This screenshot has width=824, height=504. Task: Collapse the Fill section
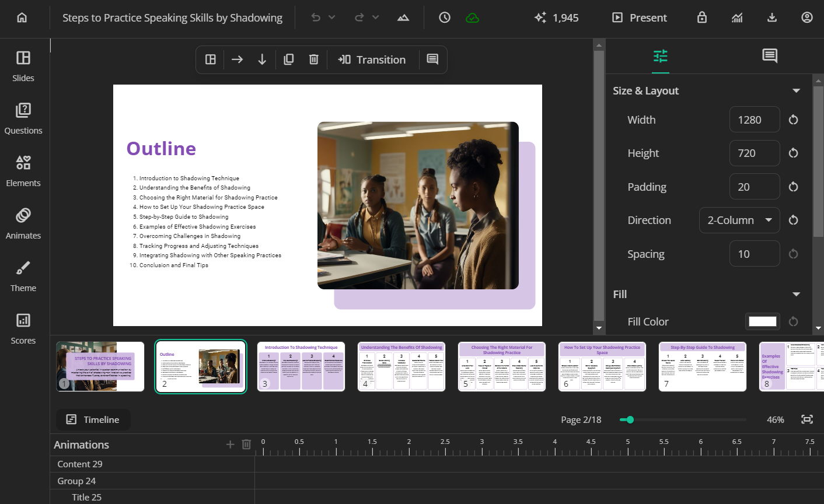pyautogui.click(x=796, y=294)
